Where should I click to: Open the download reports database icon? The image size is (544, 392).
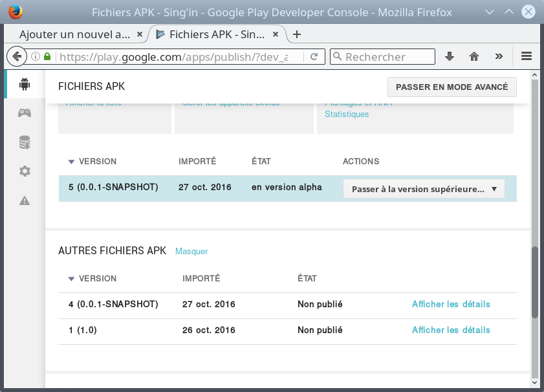pyautogui.click(x=25, y=142)
